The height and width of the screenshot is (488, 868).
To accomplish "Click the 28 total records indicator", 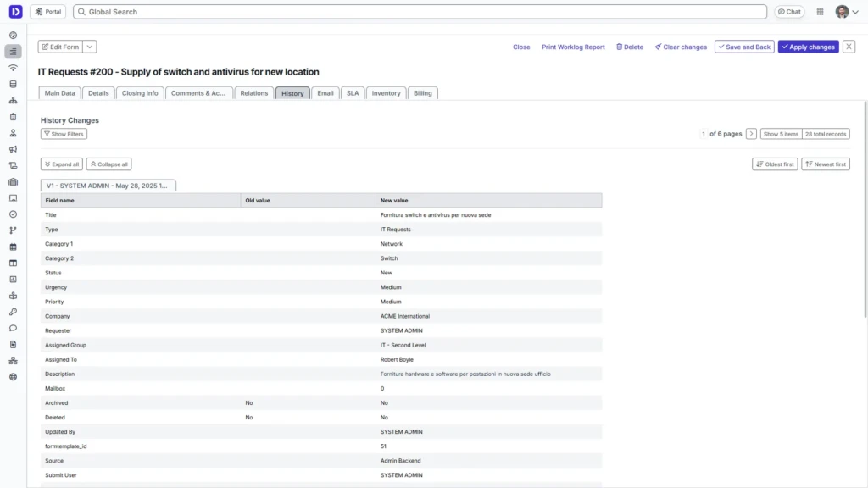I will click(826, 134).
